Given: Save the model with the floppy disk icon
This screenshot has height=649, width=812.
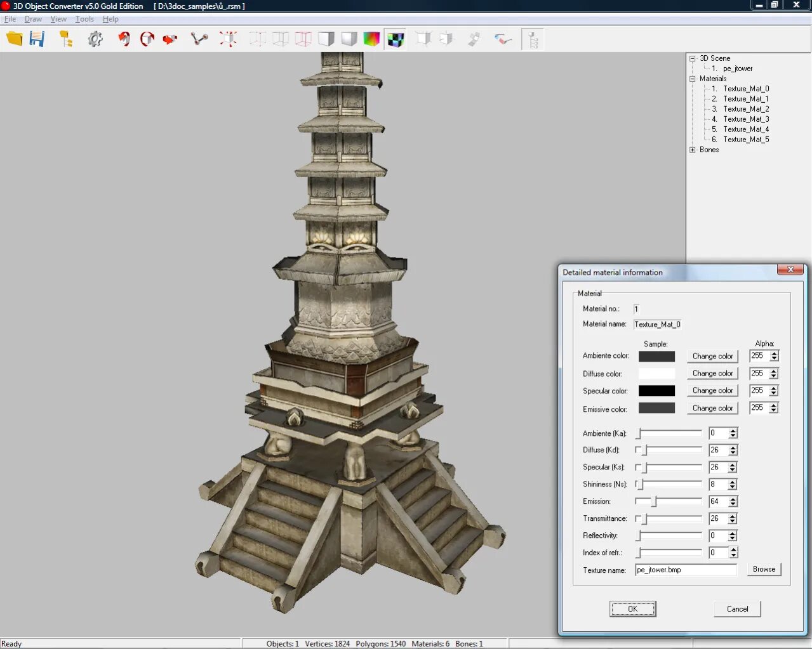Looking at the screenshot, I should [37, 39].
